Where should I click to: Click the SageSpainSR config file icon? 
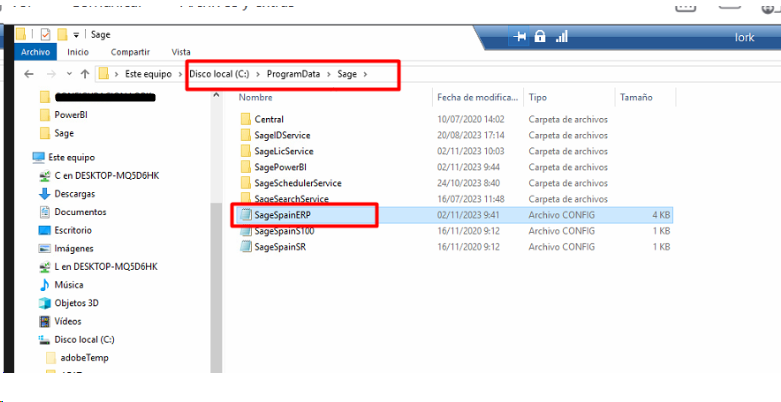245,247
